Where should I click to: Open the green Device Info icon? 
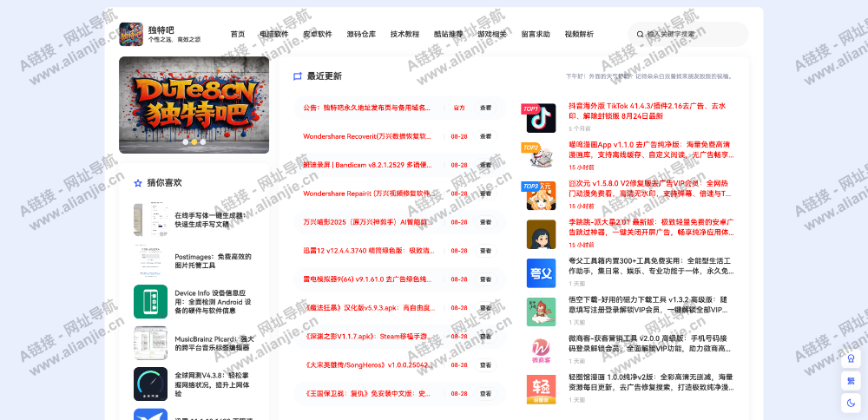click(150, 302)
